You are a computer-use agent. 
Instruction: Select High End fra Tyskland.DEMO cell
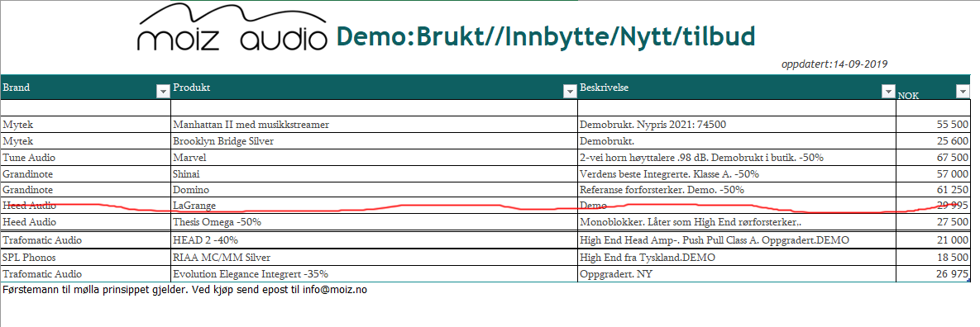tap(736, 257)
